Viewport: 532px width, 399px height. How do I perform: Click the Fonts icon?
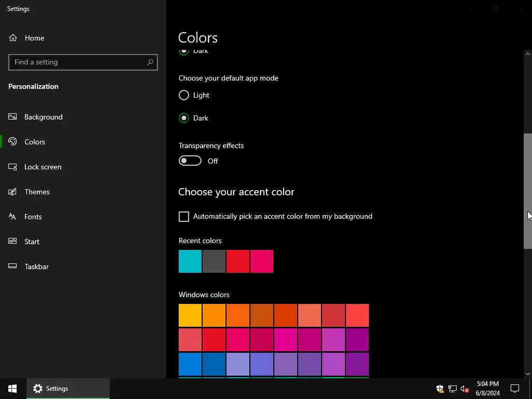[12, 217]
